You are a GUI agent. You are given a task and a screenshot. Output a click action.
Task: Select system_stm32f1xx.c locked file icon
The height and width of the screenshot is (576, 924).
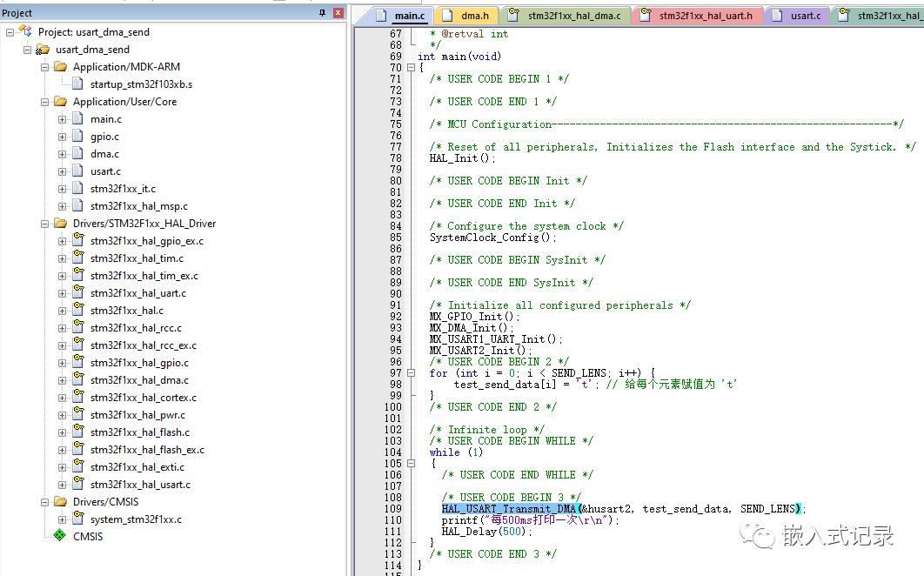[x=78, y=519]
